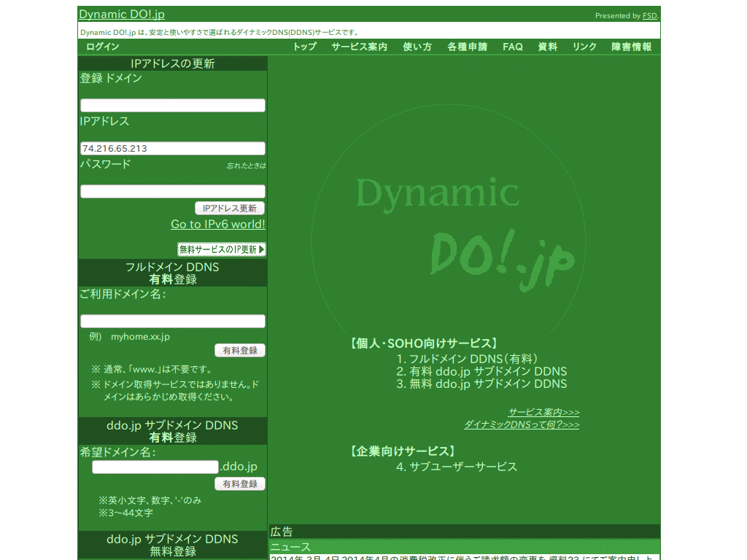Open the ダイナミックDNSって何?>>> link
This screenshot has height=560, width=747.
point(522,424)
